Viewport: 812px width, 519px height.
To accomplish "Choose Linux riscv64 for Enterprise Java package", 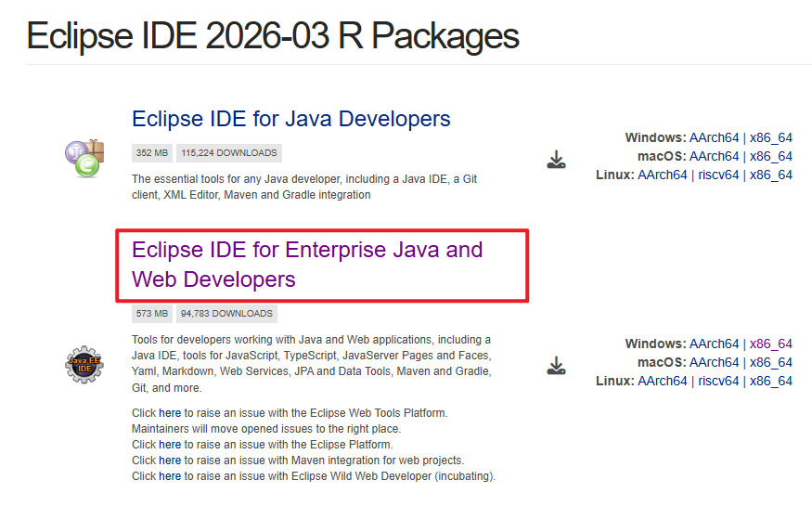I will [719, 381].
